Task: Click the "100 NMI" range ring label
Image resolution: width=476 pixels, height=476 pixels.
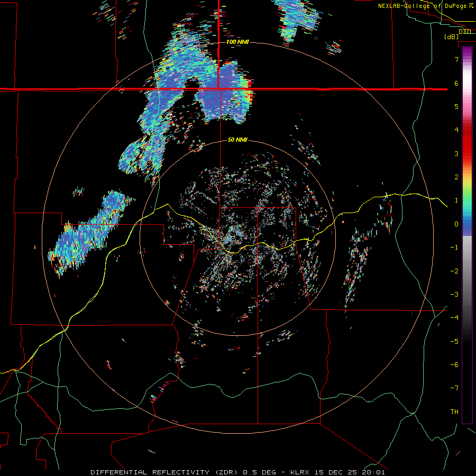Action: coord(237,42)
